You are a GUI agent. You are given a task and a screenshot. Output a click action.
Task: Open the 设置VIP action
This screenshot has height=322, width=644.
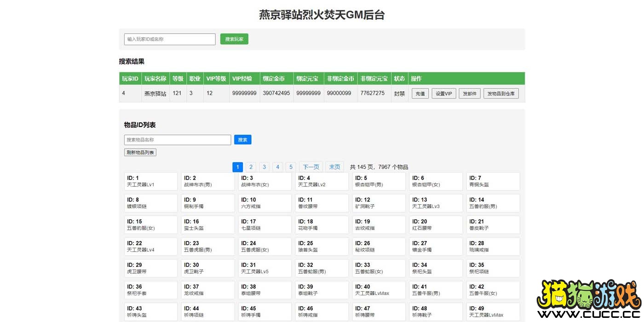[444, 93]
